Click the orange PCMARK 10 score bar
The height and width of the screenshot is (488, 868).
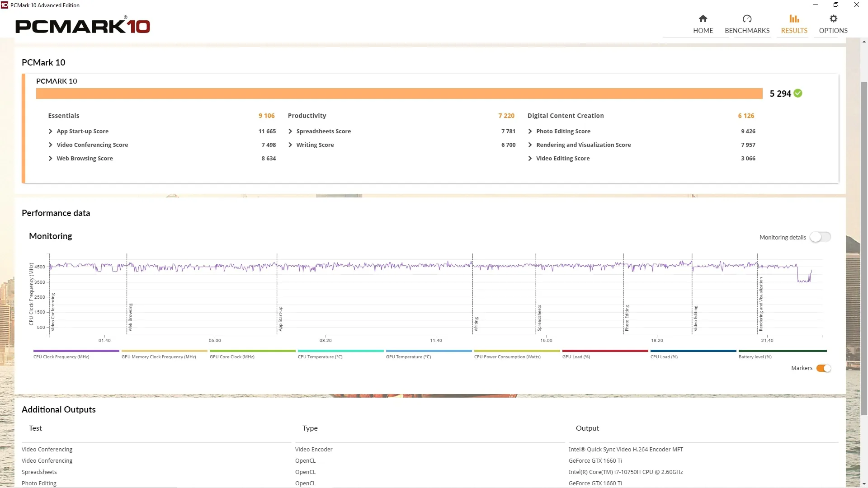[399, 94]
